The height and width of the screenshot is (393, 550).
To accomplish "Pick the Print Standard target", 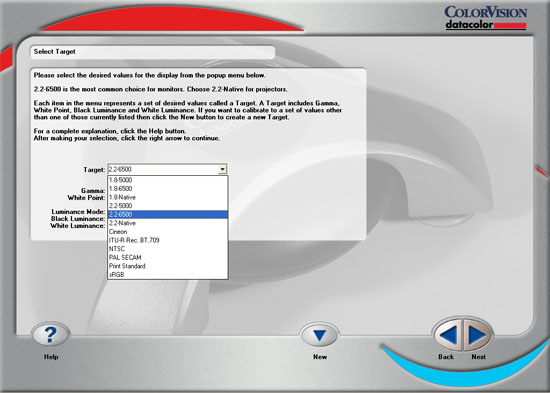I will pos(168,266).
